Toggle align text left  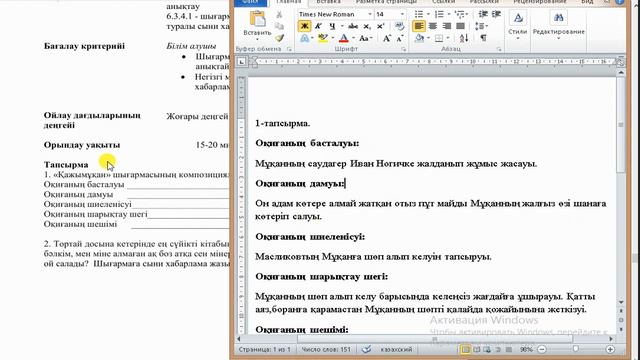pos(419,26)
